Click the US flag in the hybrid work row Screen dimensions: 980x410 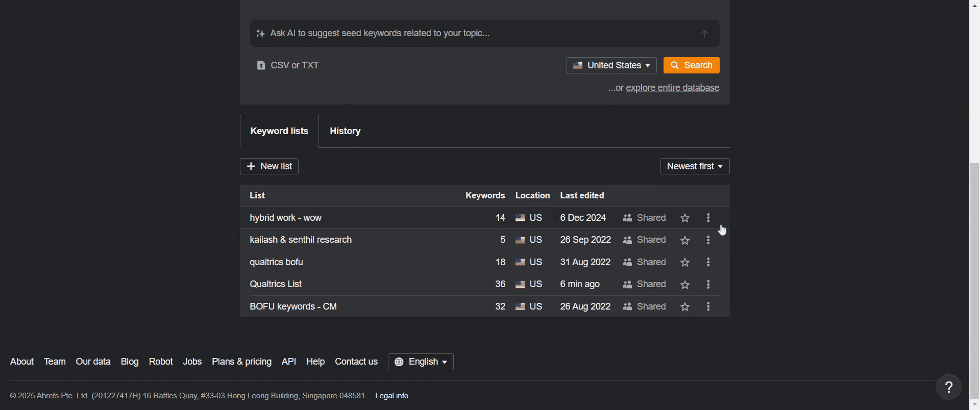[x=520, y=218]
